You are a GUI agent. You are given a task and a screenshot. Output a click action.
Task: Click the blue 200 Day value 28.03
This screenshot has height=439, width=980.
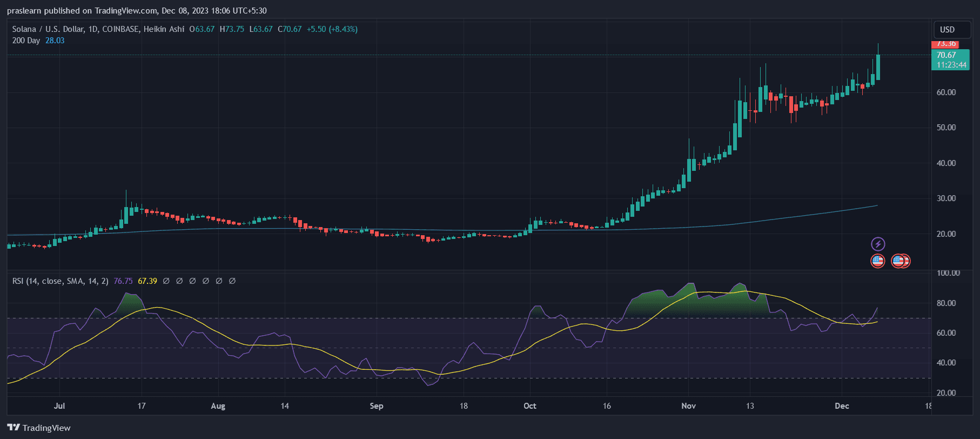[55, 41]
